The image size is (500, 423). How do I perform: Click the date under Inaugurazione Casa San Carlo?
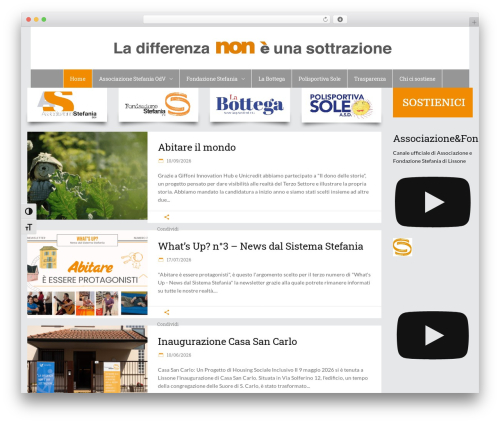point(179,355)
